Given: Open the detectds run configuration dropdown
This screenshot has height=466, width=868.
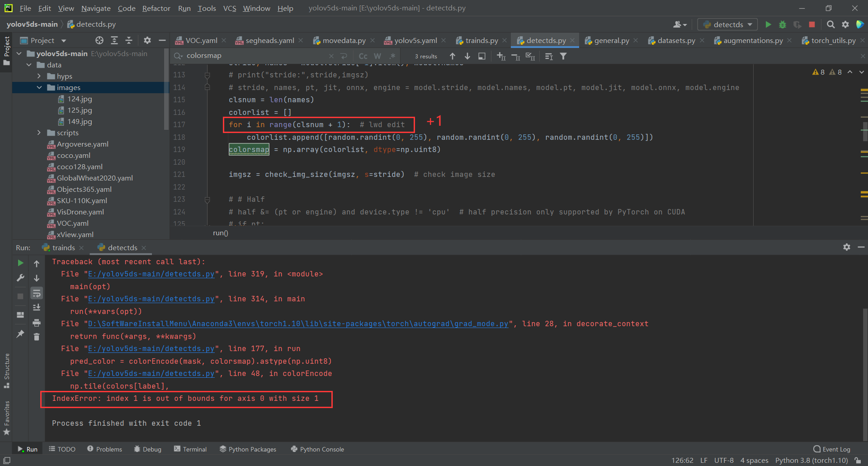Looking at the screenshot, I should (727, 24).
